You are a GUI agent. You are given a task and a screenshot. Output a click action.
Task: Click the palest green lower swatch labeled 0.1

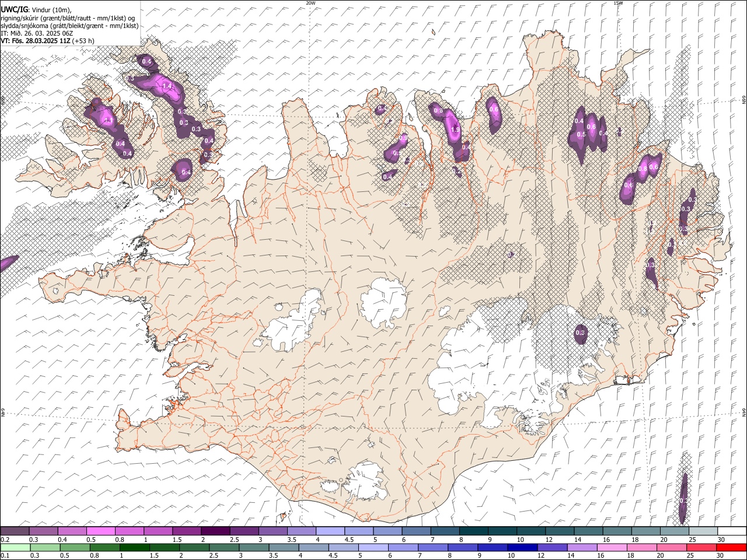(x=15, y=547)
